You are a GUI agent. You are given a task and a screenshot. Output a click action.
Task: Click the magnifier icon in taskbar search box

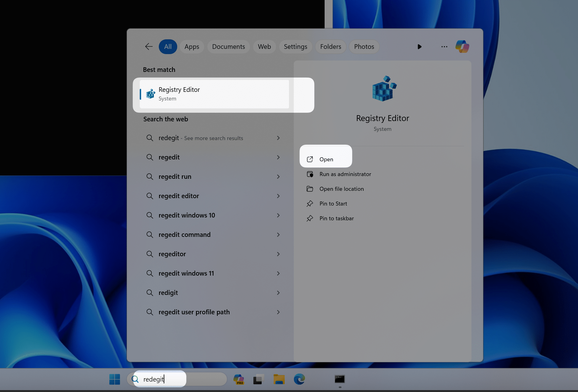pos(135,379)
